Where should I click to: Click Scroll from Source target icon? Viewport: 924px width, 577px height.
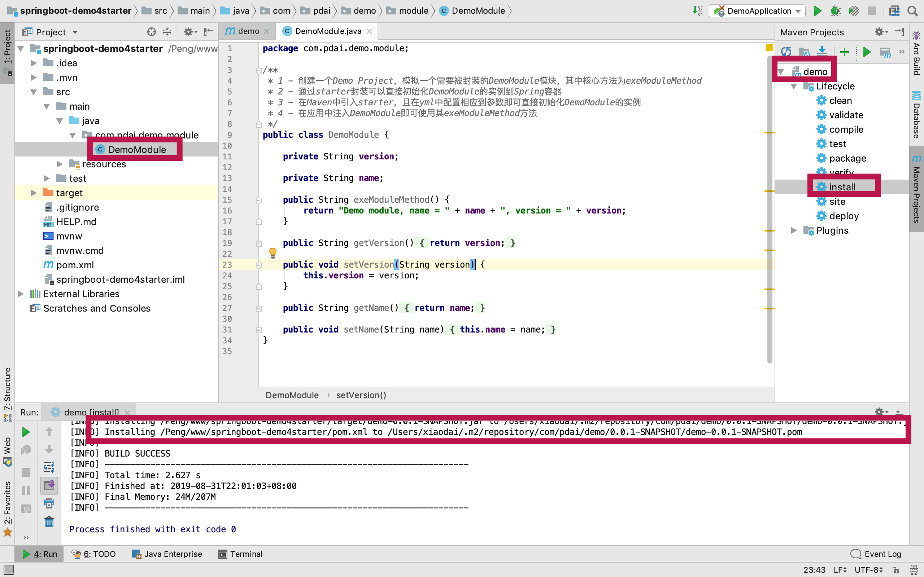click(151, 32)
